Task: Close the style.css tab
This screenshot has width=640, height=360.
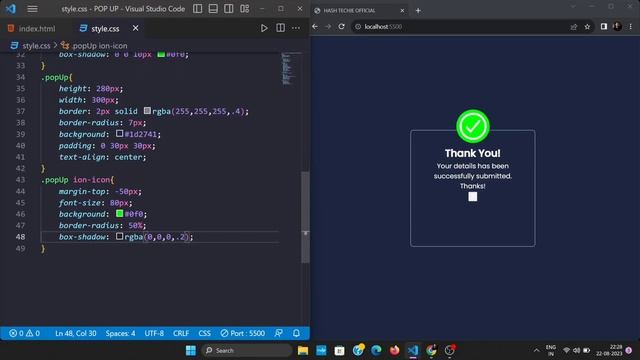Action: (x=136, y=28)
